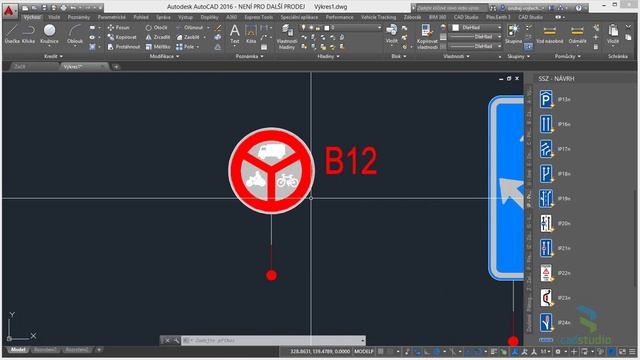
Task: Insert the IP17n sign block
Action: point(546,149)
